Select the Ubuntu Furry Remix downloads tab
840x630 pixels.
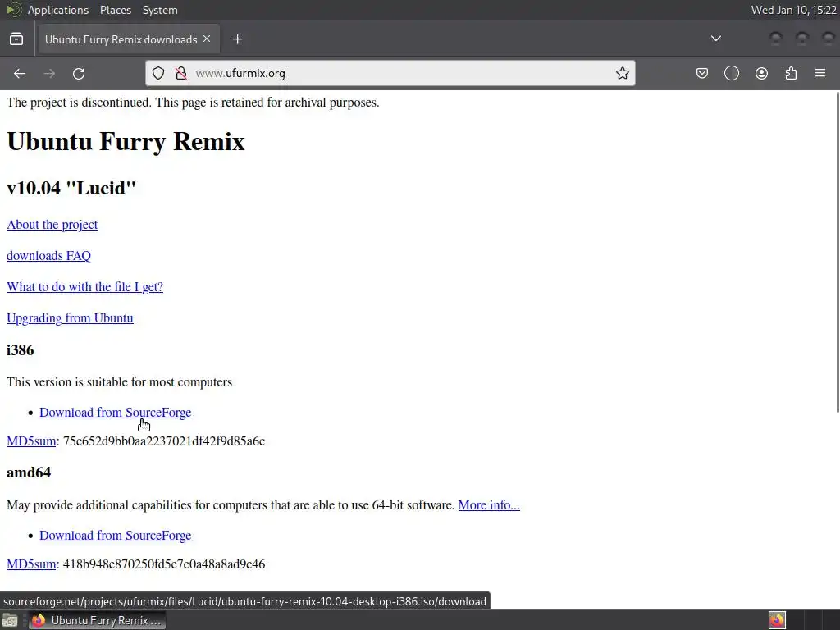coord(127,39)
